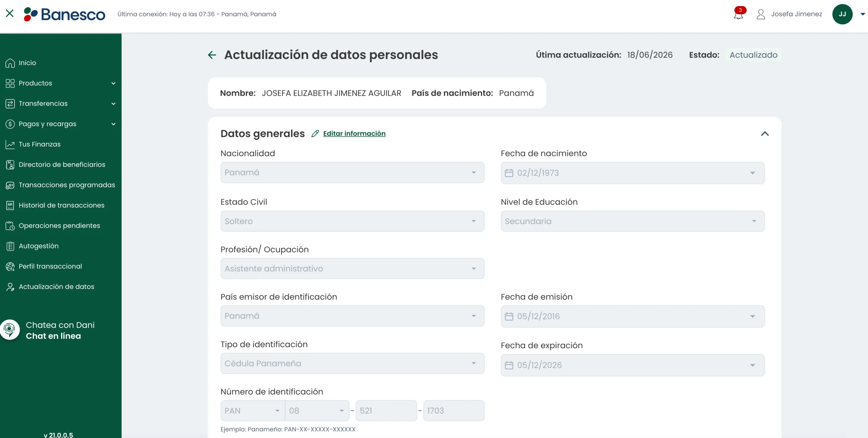Click the Transacciones programadas icon
Image resolution: width=868 pixels, height=438 pixels.
(10, 185)
